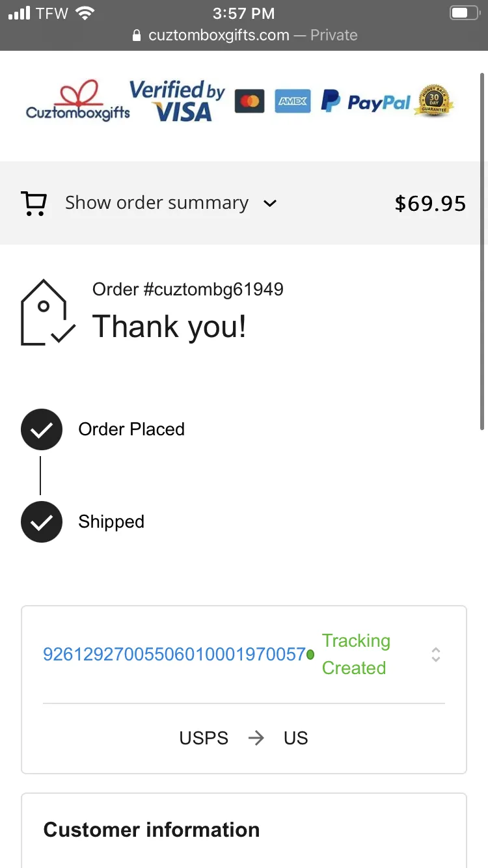Viewport: 488px width, 868px height.
Task: Expand tracking details with up-down arrows
Action: pyautogui.click(x=436, y=655)
